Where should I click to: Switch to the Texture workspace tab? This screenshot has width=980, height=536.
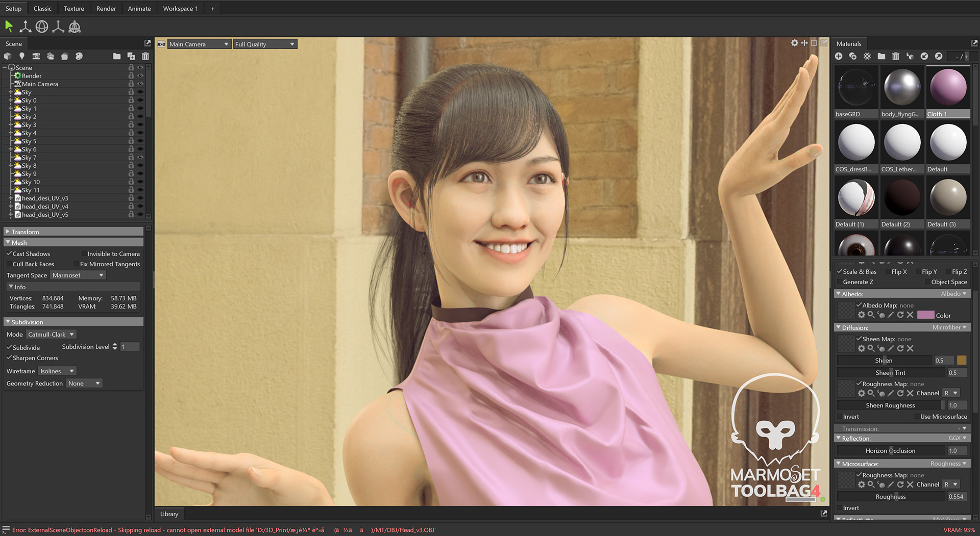(x=74, y=9)
